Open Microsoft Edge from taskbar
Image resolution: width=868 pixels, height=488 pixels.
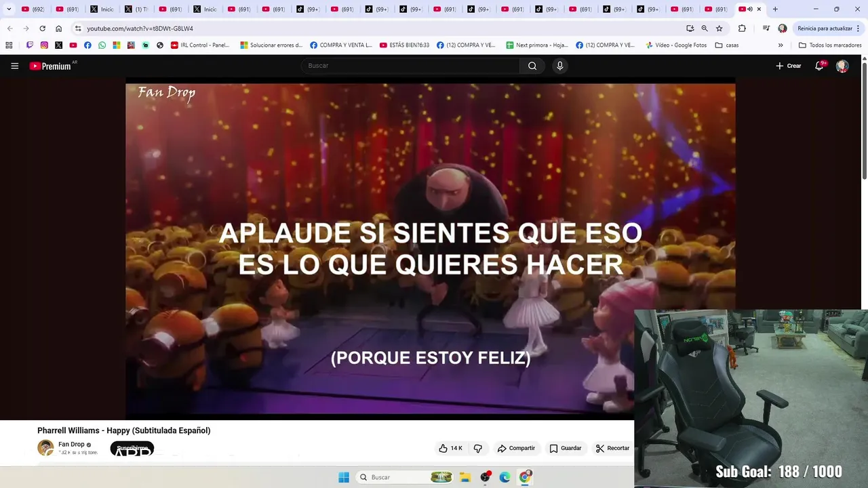[x=505, y=477]
